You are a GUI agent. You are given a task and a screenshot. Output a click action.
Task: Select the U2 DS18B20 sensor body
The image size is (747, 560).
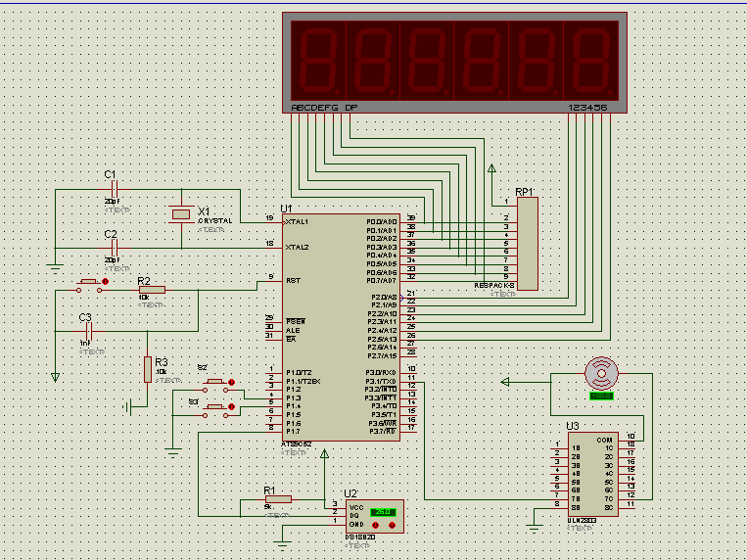(x=374, y=516)
